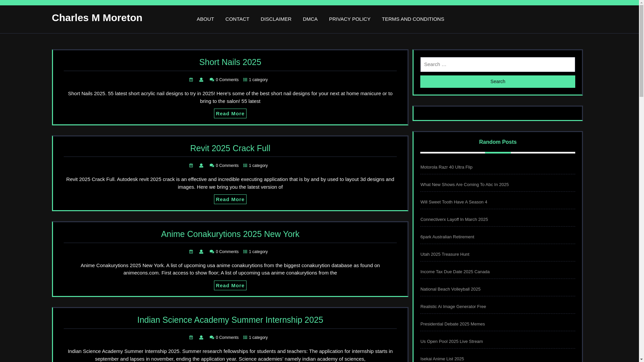The width and height of the screenshot is (644, 362).
Task: Go to the DISCLAIMER page
Action: pyautogui.click(x=276, y=19)
